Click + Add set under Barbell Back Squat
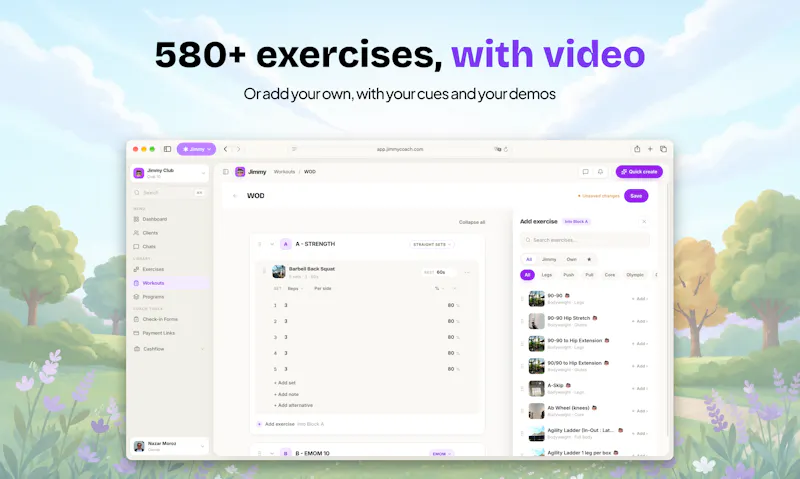 [285, 383]
